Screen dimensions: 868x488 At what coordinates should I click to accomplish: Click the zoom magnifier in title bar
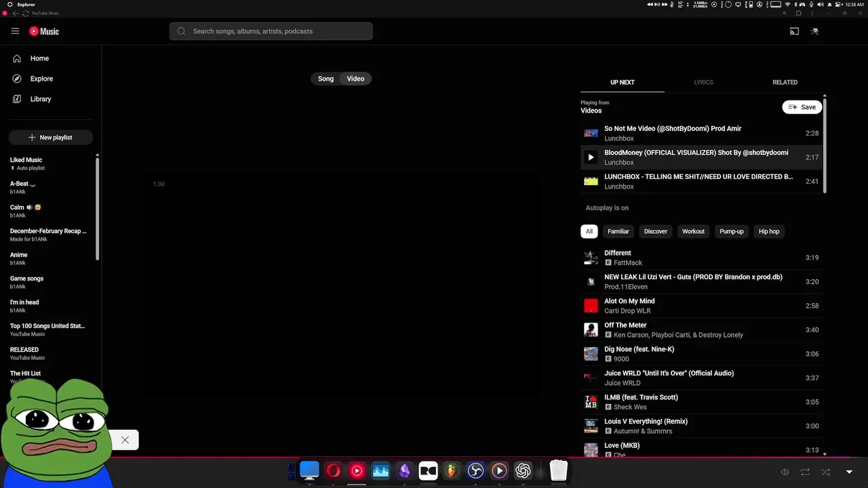pos(786,14)
